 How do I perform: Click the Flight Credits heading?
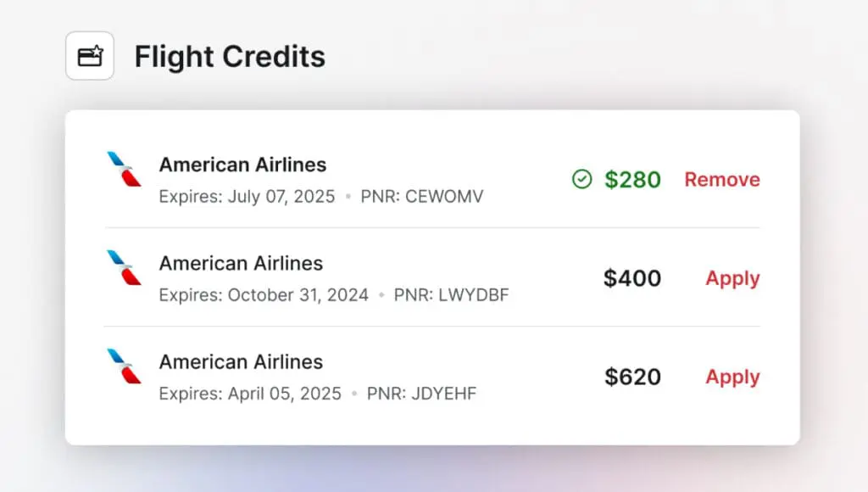pyautogui.click(x=230, y=57)
